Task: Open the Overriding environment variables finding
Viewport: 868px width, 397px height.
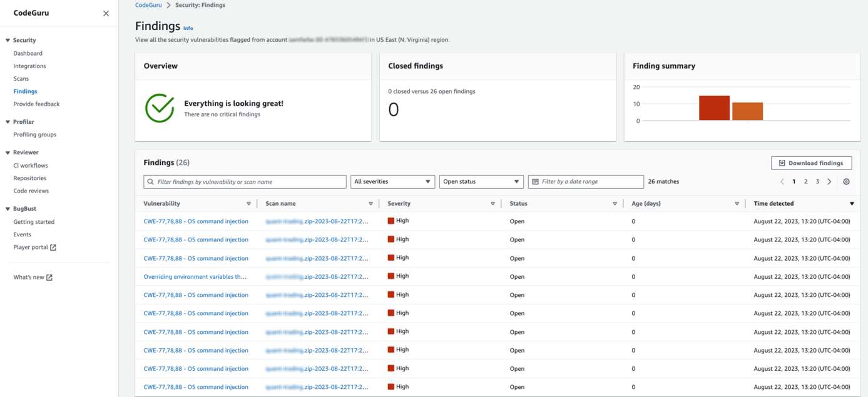Action: click(x=195, y=276)
